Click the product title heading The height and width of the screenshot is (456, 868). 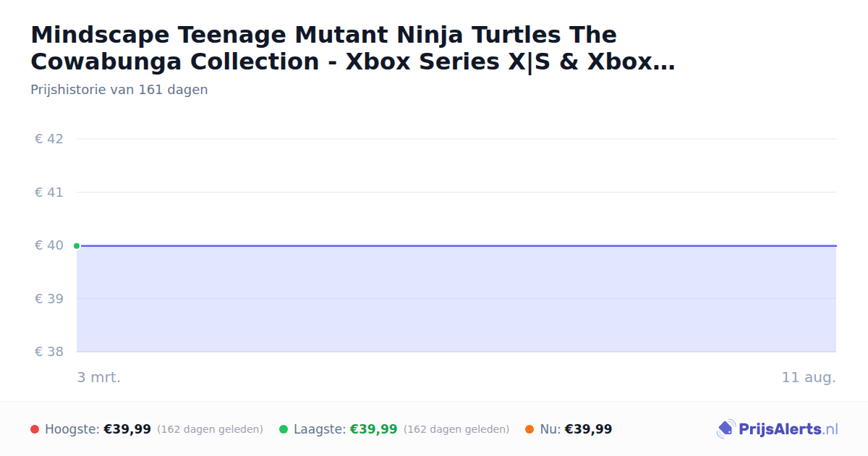(x=353, y=48)
